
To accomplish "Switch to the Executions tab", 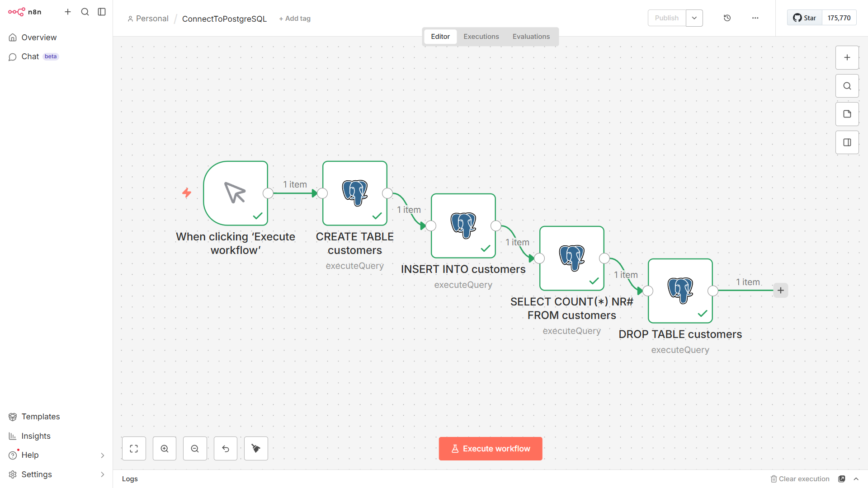I will (481, 37).
